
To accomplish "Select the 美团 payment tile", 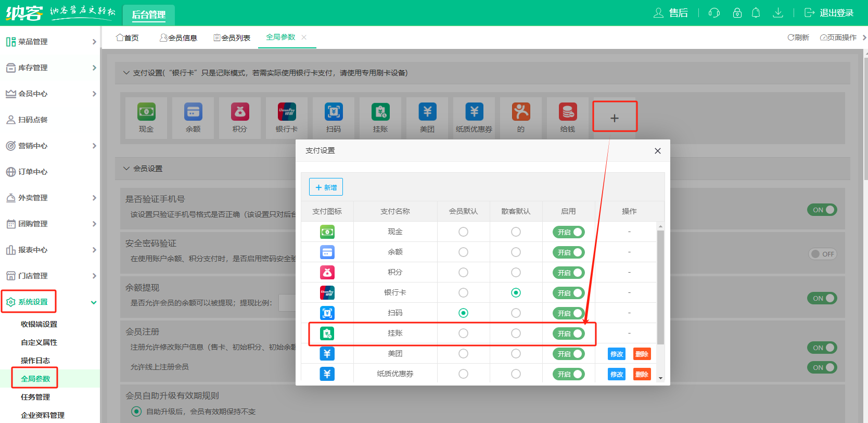I will [x=427, y=118].
